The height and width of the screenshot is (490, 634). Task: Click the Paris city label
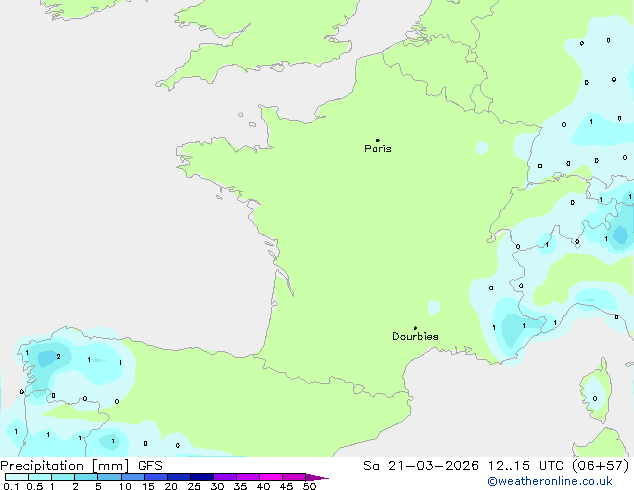(x=378, y=149)
